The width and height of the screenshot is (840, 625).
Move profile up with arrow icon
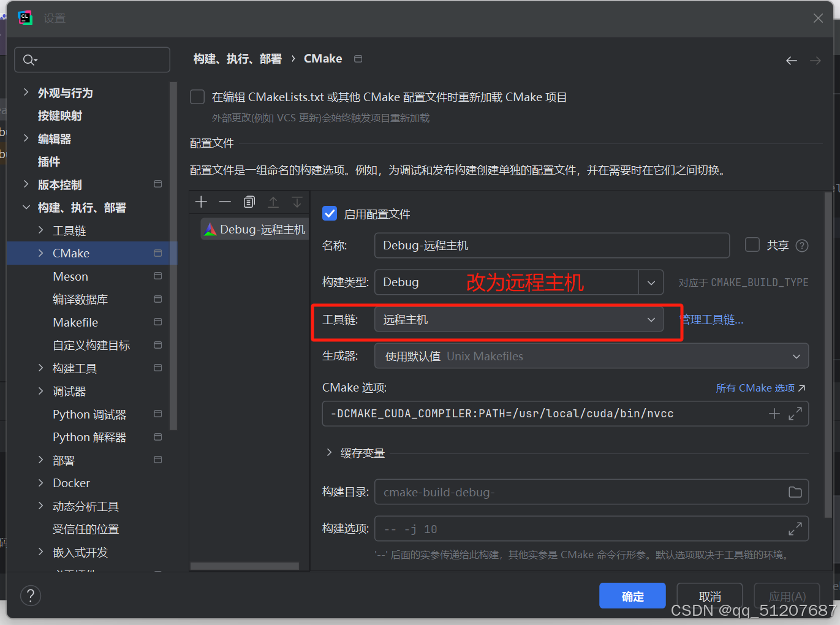coord(273,202)
